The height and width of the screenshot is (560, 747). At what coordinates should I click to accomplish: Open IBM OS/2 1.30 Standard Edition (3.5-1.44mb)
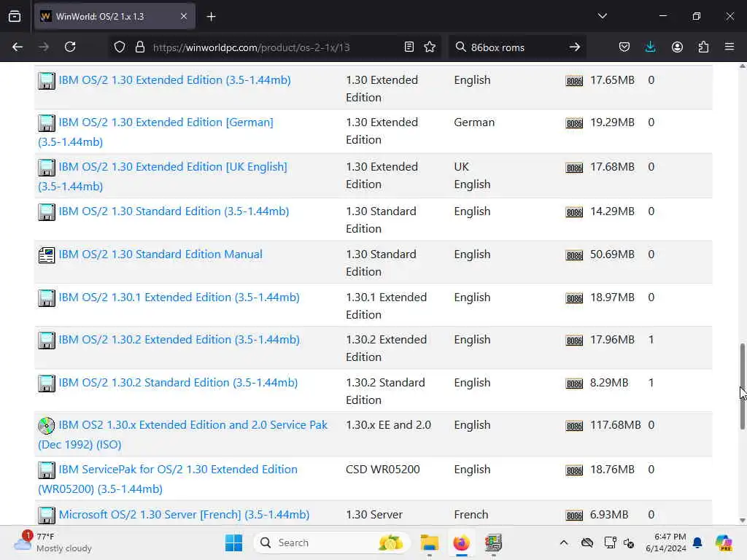pos(174,211)
